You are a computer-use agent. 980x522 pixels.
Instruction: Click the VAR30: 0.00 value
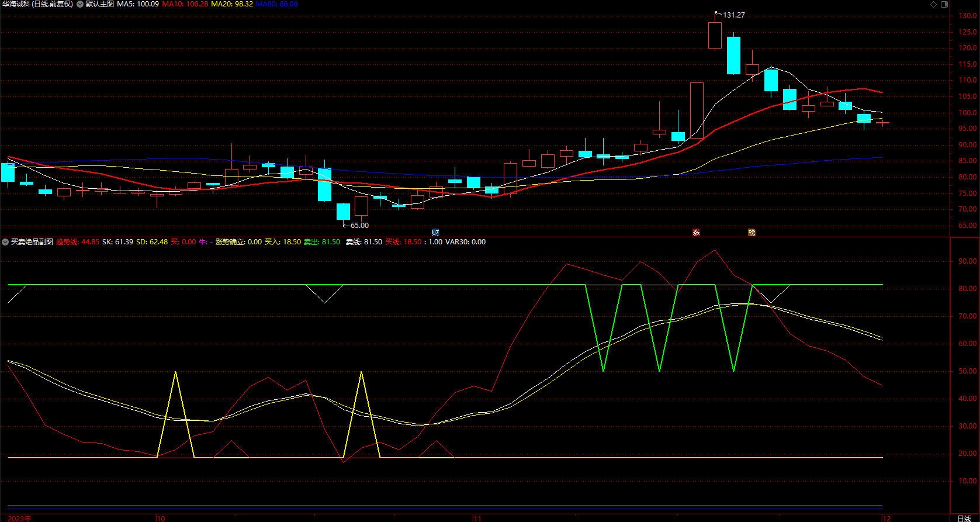(x=465, y=242)
